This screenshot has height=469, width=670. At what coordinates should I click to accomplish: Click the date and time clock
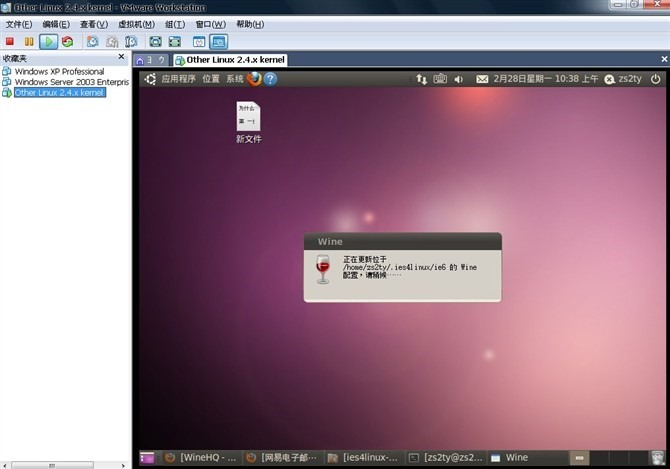click(x=546, y=79)
